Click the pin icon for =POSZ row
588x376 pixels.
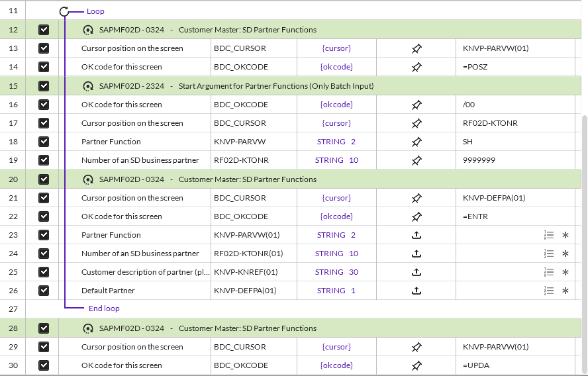416,67
